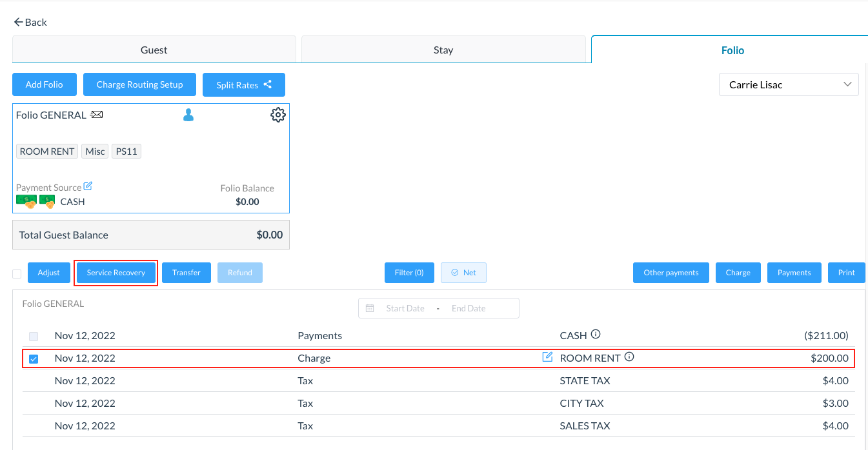Screen dimensions: 868x450
Task: Open Folio GENERAL settings gear icon
Action: click(x=278, y=115)
